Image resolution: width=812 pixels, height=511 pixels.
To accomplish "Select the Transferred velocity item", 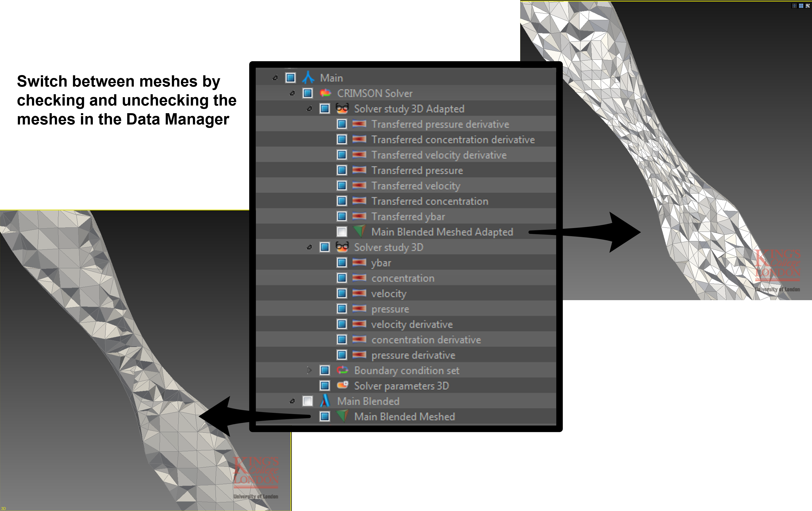I will click(x=415, y=186).
